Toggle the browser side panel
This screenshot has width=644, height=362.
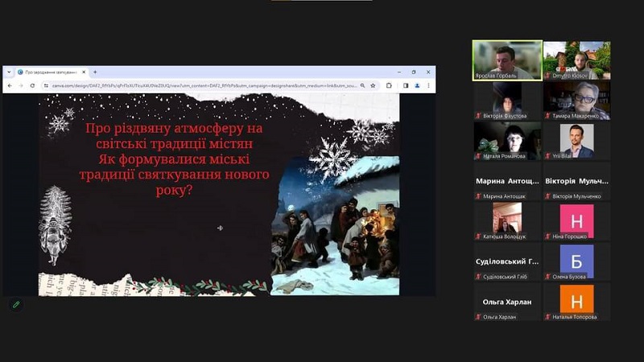pyautogui.click(x=405, y=85)
